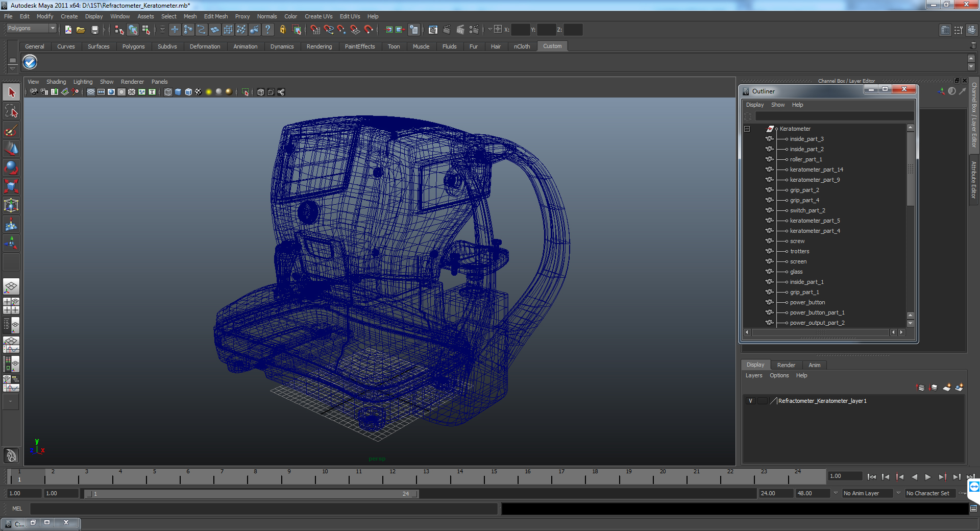Open the scene file icon in status line
This screenshot has width=980, height=531.
[81, 30]
